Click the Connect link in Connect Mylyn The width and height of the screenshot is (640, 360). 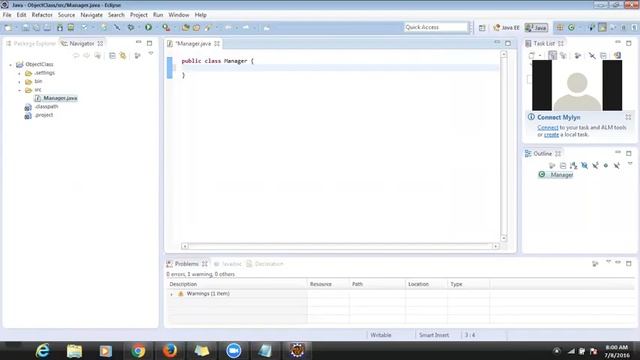pos(548,128)
